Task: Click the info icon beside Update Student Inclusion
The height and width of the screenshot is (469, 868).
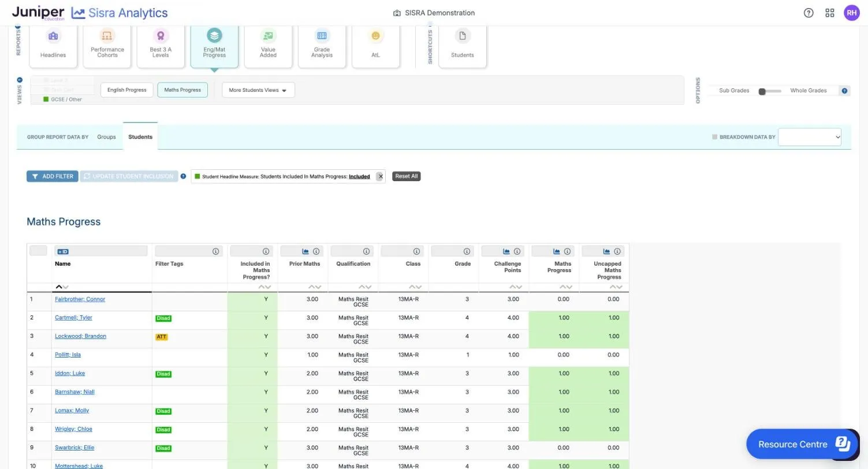Action: [x=183, y=176]
